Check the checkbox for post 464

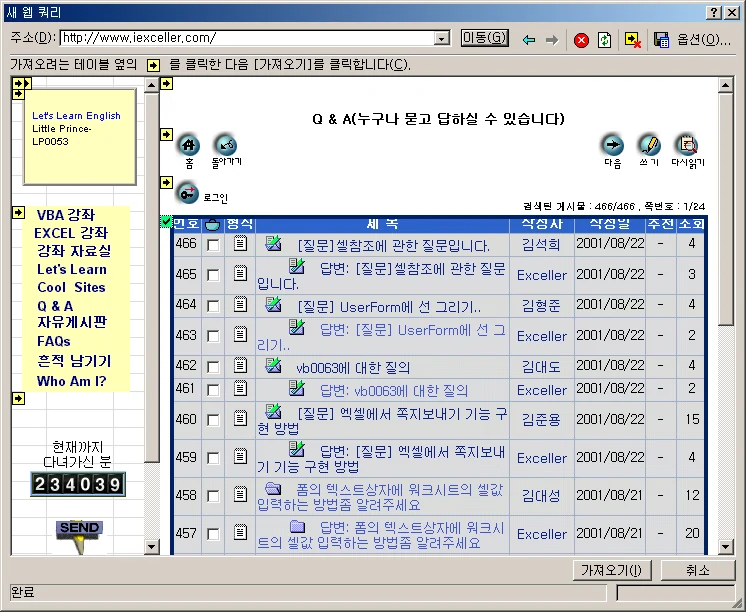pyautogui.click(x=213, y=306)
